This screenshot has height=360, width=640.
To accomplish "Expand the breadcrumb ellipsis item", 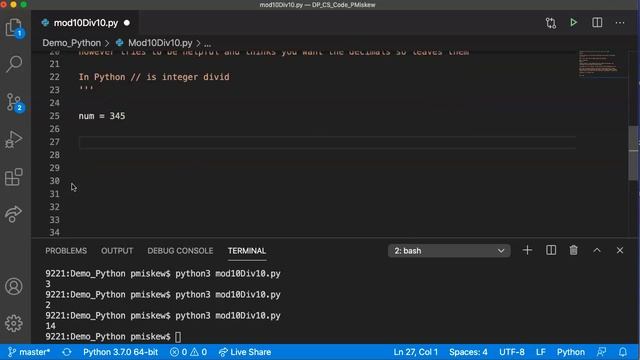I will (207, 43).
